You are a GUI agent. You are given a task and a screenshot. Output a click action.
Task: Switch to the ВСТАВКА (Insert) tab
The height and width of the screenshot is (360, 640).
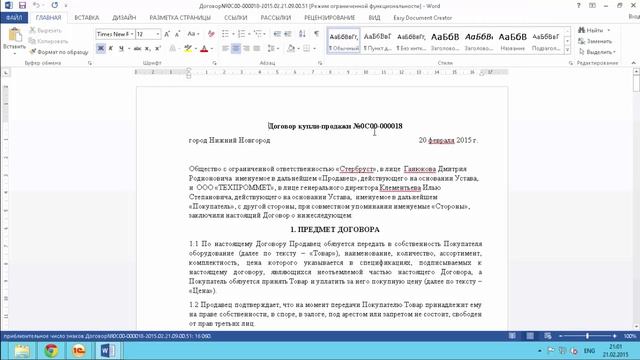point(87,18)
